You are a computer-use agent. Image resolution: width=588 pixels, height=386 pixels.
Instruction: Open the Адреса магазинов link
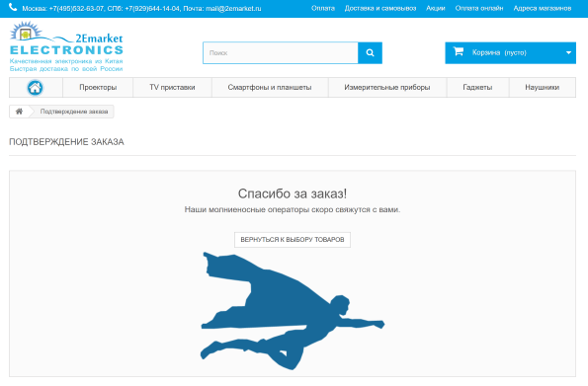click(543, 8)
